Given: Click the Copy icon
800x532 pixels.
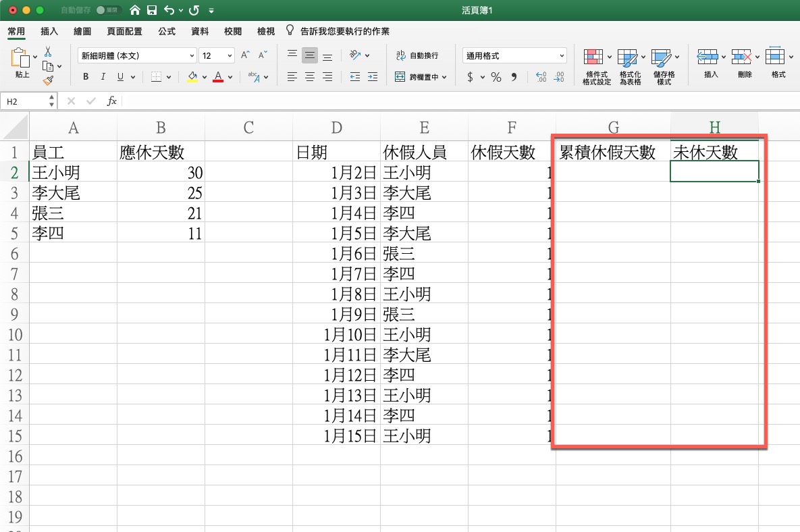Looking at the screenshot, I should (47, 66).
